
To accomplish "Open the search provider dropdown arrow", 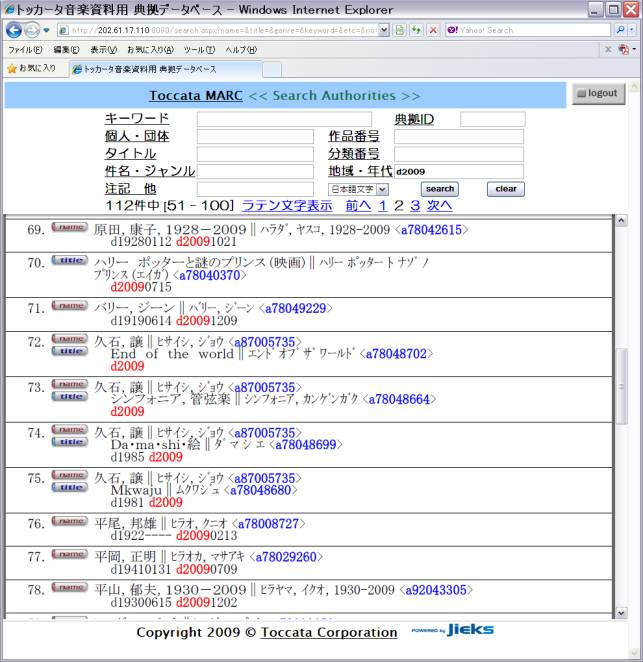I will (632, 30).
